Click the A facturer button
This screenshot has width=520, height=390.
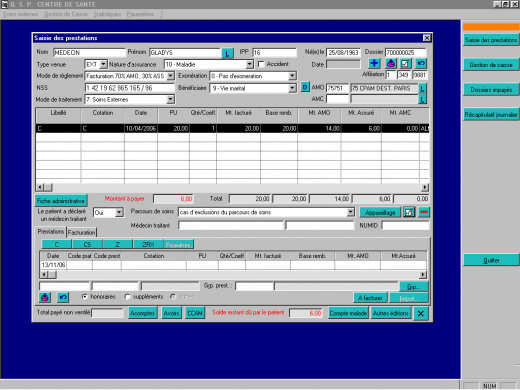coord(370,298)
